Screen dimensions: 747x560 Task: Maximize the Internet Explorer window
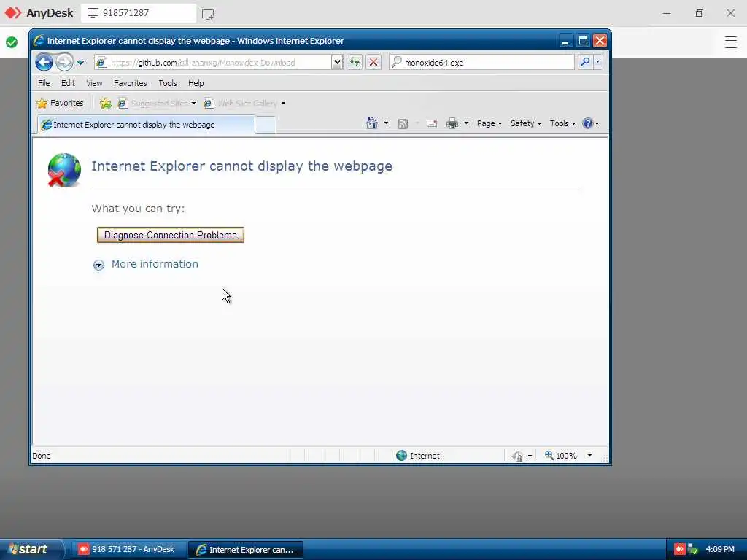(583, 41)
